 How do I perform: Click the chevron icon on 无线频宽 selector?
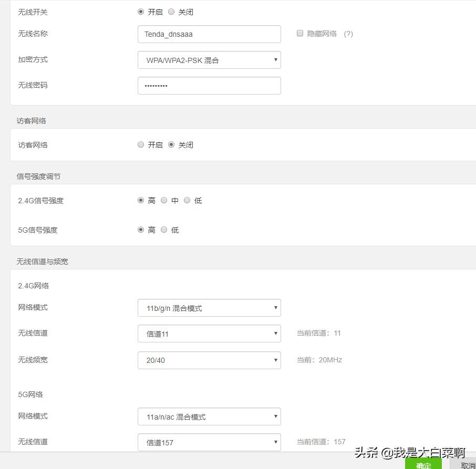[x=275, y=360]
